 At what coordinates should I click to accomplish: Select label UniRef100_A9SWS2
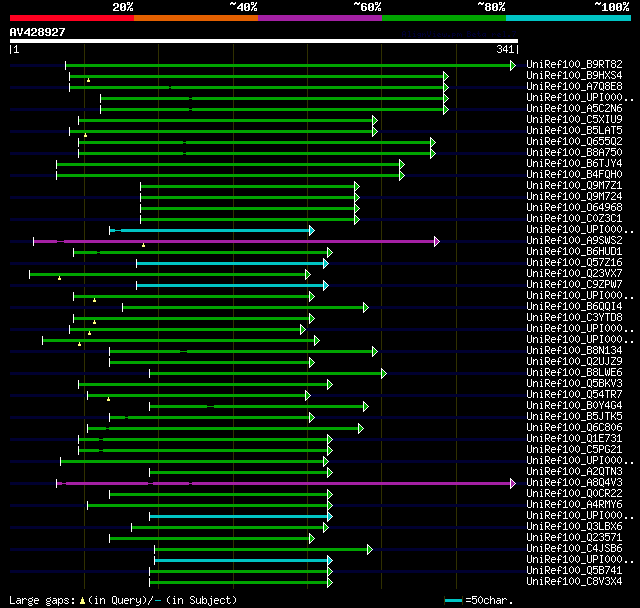click(x=574, y=241)
